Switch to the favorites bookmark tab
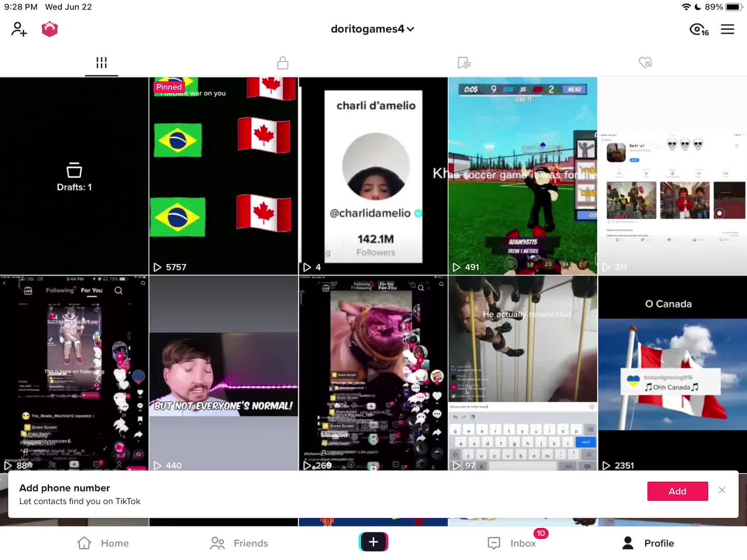The height and width of the screenshot is (560, 747). 464,63
